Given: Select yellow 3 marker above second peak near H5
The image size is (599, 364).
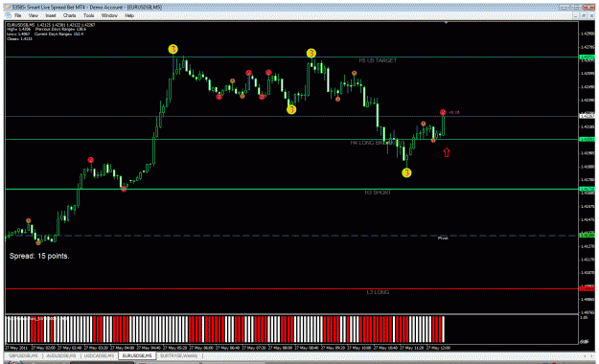Looking at the screenshot, I should tap(311, 53).
